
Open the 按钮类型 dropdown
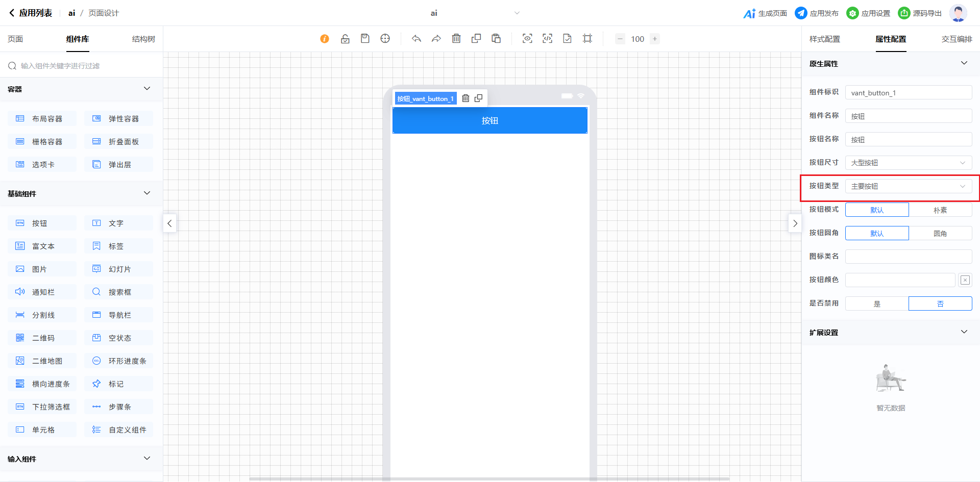[x=909, y=187]
